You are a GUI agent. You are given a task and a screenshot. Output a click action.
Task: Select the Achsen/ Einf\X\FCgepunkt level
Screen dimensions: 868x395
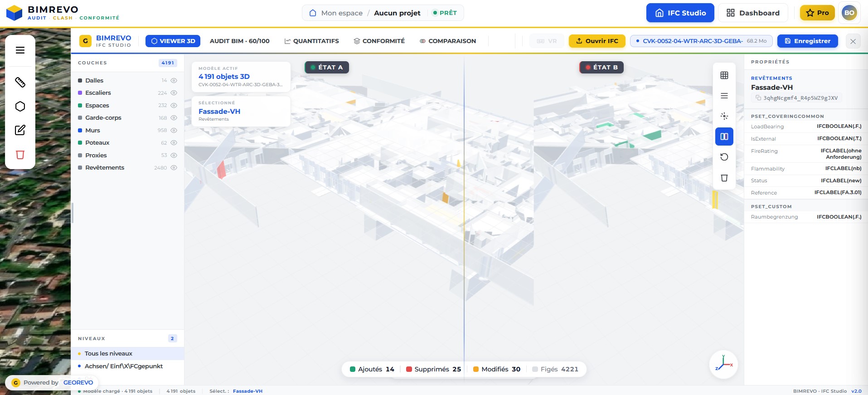[127, 366]
